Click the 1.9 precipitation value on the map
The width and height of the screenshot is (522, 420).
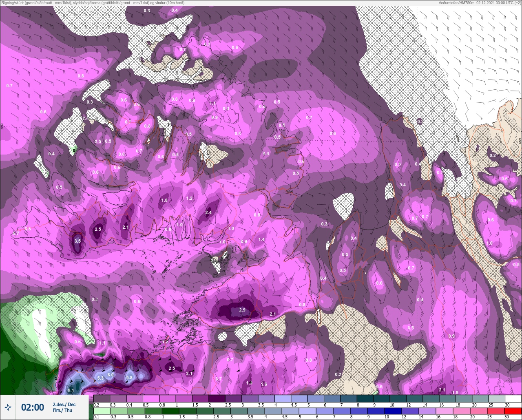[249, 383]
